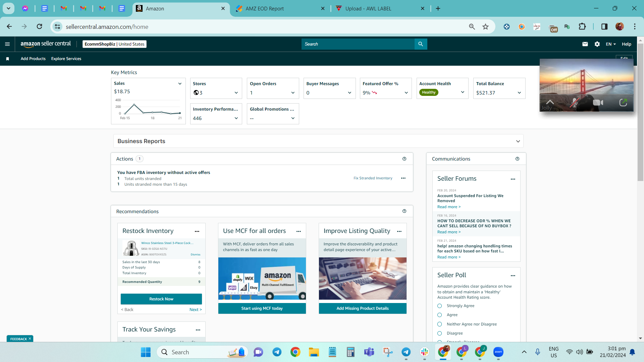The height and width of the screenshot is (362, 644).
Task: Open the Fix Stranded Inventory link
Action: 373,178
